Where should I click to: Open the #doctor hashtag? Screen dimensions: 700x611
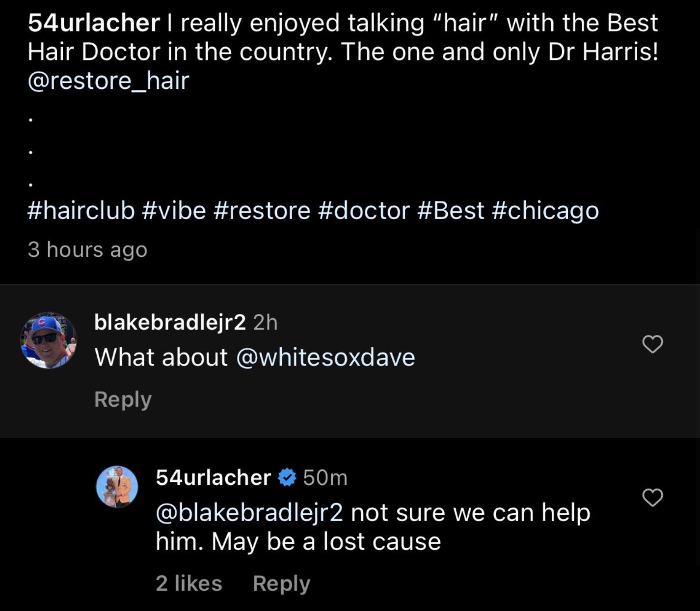pyautogui.click(x=364, y=211)
